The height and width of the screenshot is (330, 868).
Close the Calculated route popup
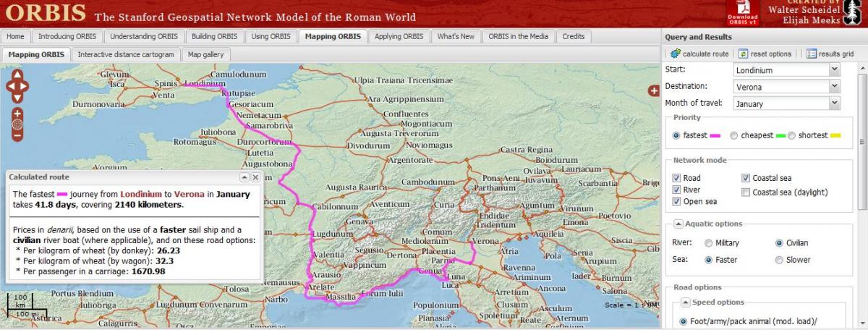click(x=255, y=177)
